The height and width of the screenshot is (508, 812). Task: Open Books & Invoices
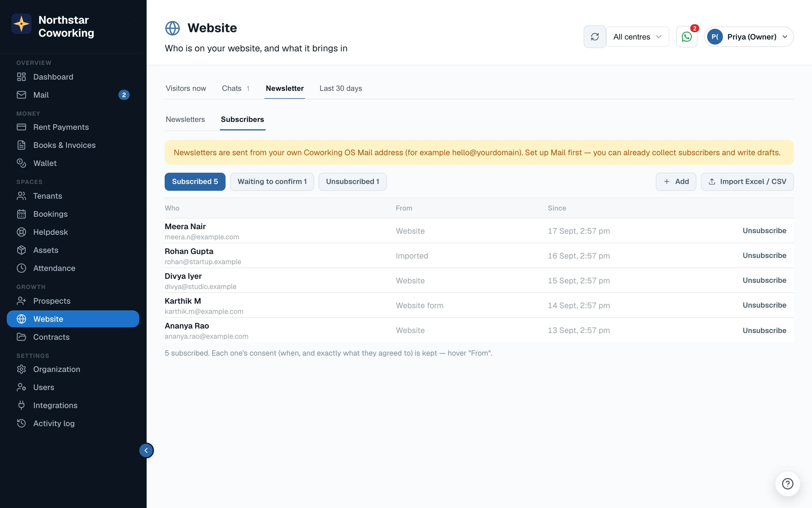click(73, 145)
